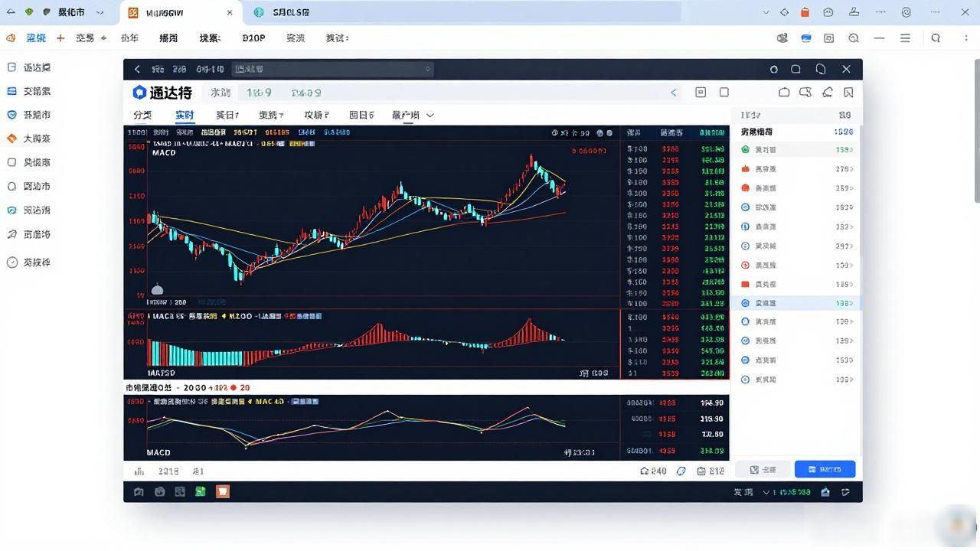Open the dropdown in the dark title bar field

coord(428,69)
